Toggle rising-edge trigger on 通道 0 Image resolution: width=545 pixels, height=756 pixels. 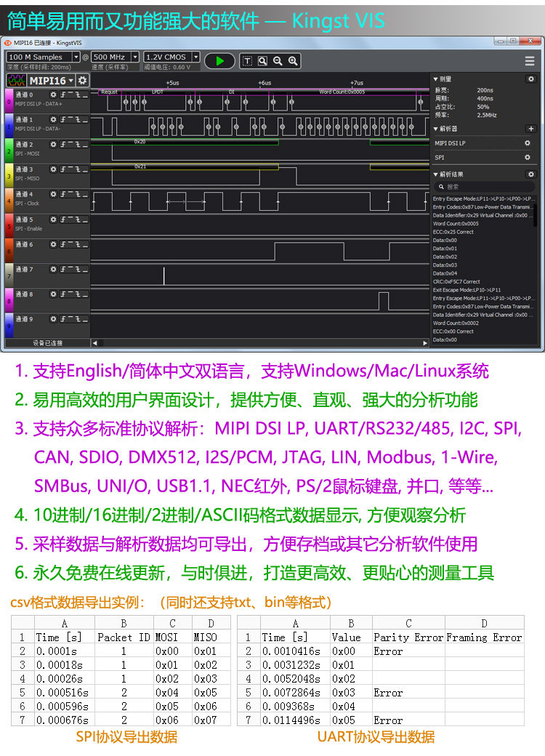(62, 95)
